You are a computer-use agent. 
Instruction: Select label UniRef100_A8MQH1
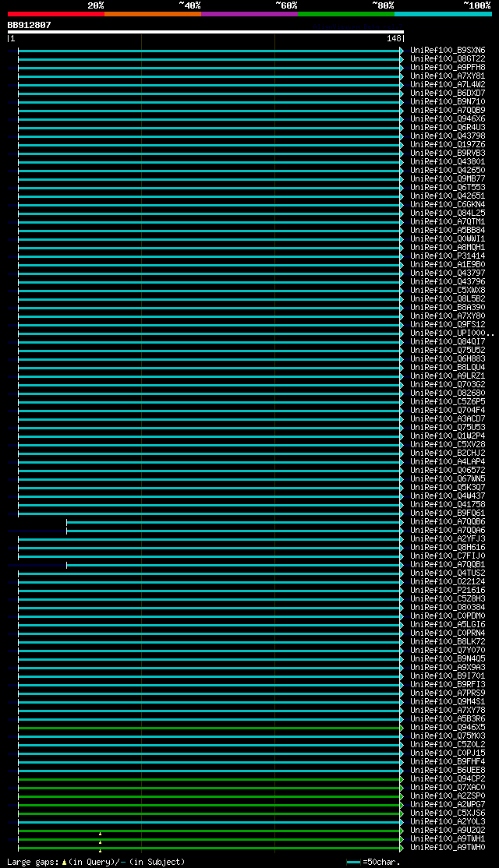[x=448, y=248]
